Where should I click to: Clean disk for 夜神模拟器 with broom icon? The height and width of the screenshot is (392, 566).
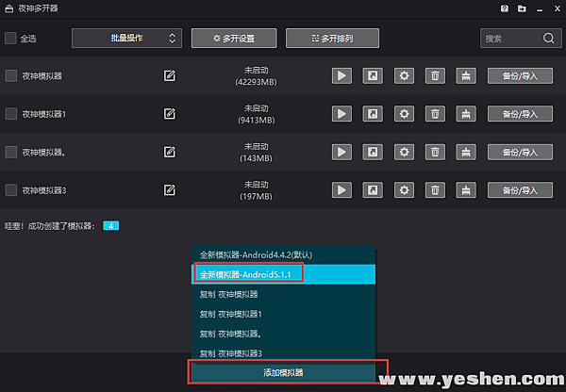tap(466, 75)
